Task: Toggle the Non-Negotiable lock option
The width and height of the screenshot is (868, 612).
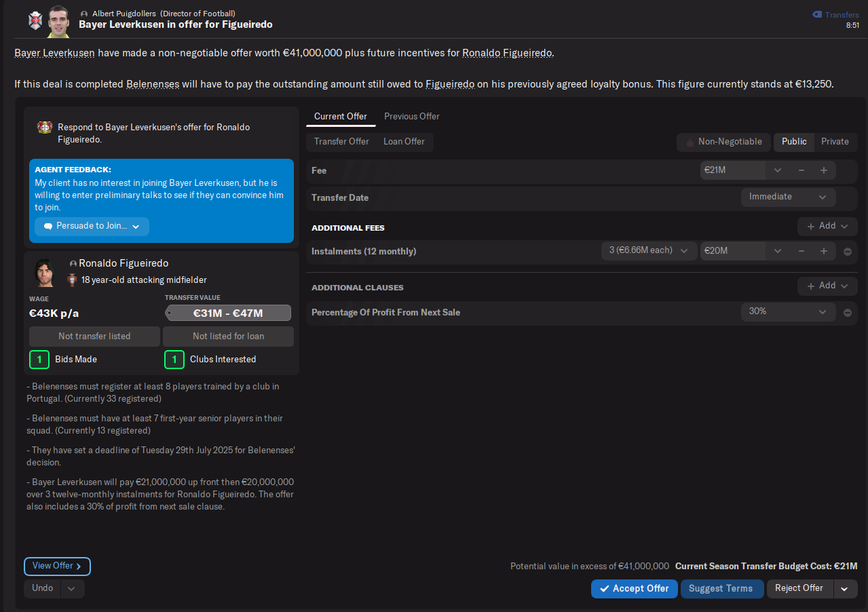Action: pos(723,142)
